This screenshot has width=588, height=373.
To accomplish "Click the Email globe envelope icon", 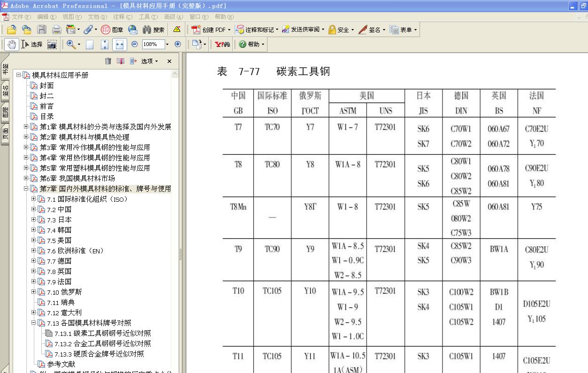I will click(x=133, y=30).
